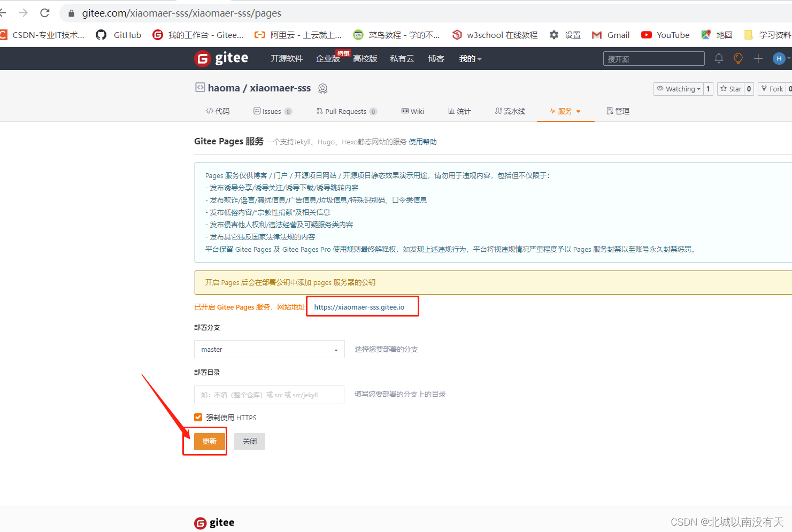Expand the master branch dropdown
This screenshot has height=532, width=792.
click(270, 349)
